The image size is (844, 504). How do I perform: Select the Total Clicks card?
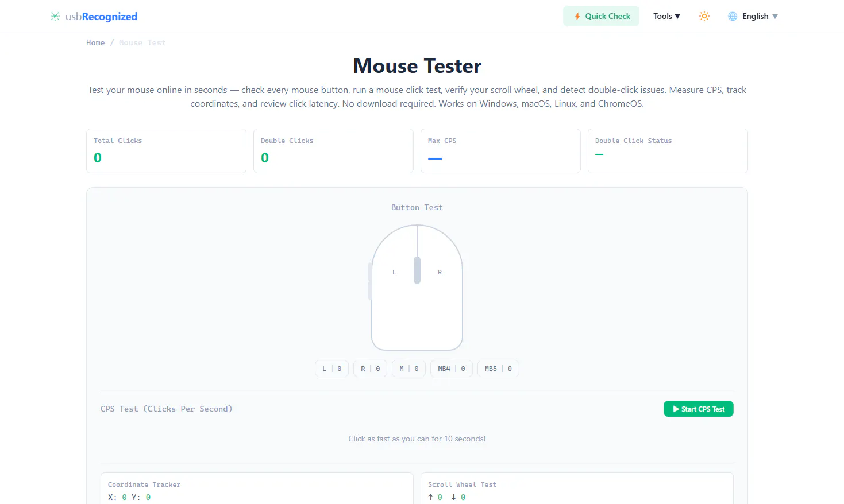(166, 151)
